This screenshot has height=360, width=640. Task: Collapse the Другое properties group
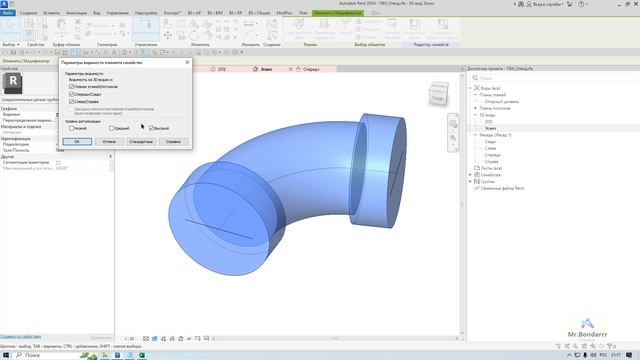tap(110, 157)
